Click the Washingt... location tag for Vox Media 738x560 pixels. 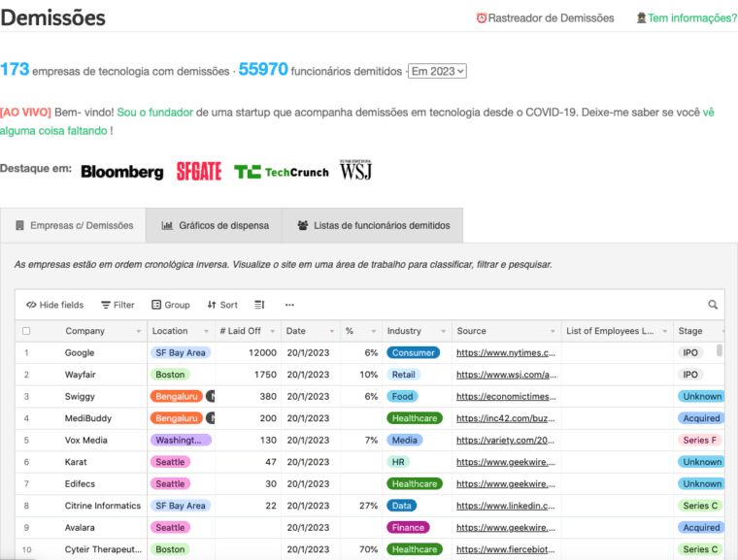(181, 440)
